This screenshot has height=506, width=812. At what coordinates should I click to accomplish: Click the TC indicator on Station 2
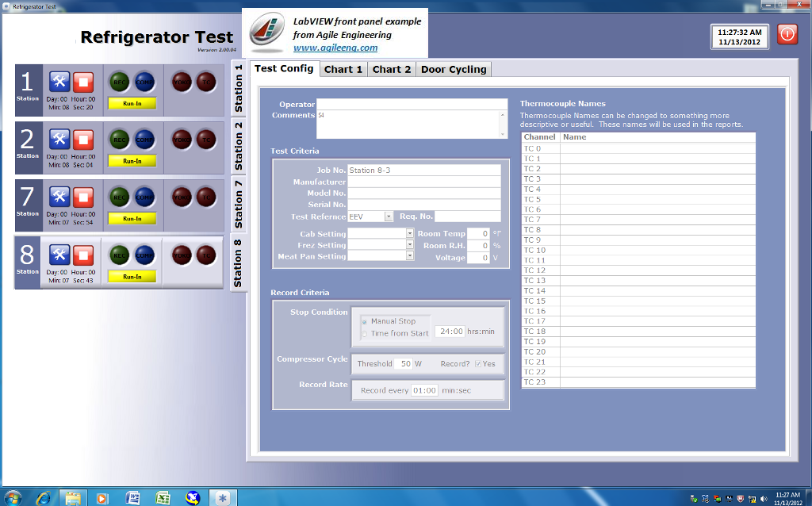[206, 139]
